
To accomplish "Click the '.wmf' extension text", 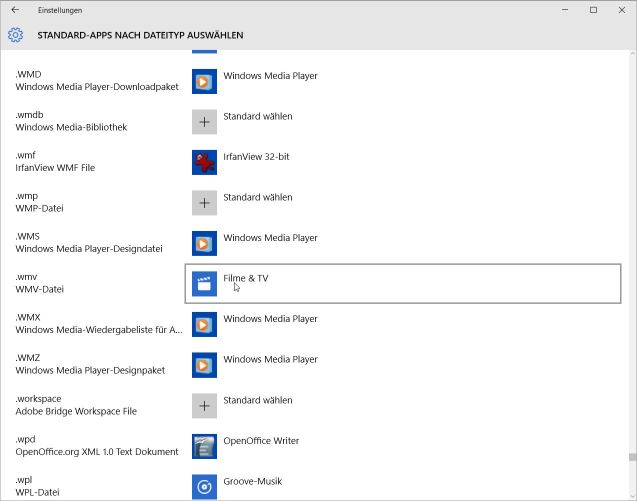I will coord(26,155).
